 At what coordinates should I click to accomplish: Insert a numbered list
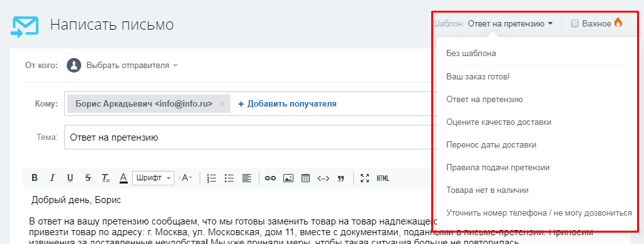coord(211,178)
